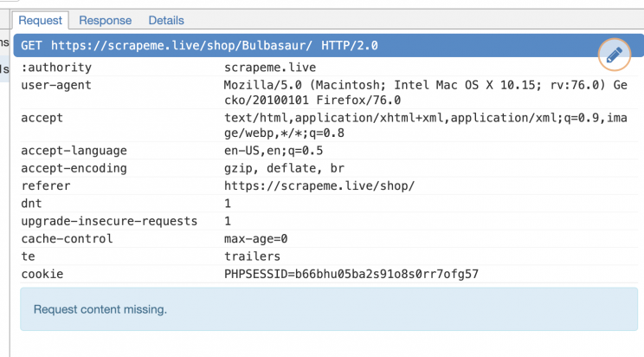Screen dimensions: 644x357
Task: Select the GET request URL line
Action: tap(199, 45)
